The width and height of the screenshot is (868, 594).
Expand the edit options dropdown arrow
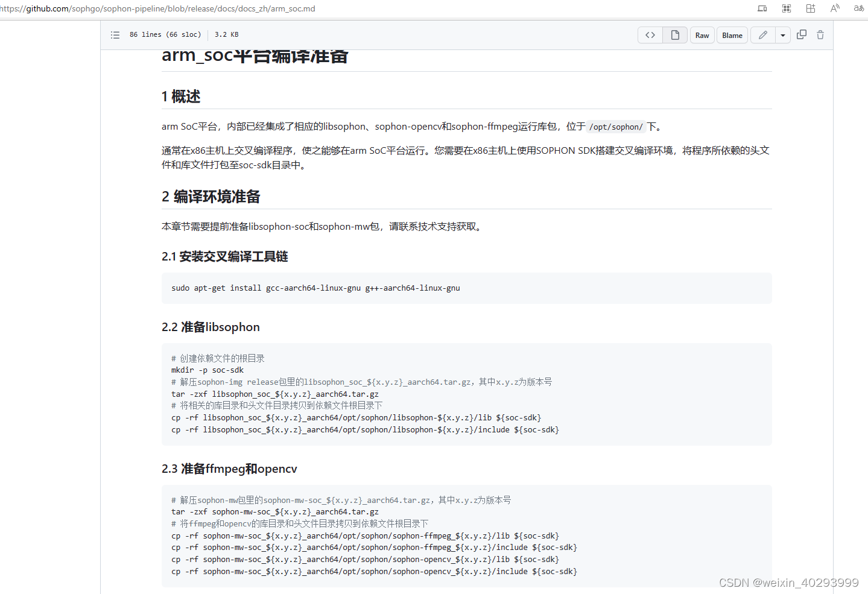coord(783,35)
